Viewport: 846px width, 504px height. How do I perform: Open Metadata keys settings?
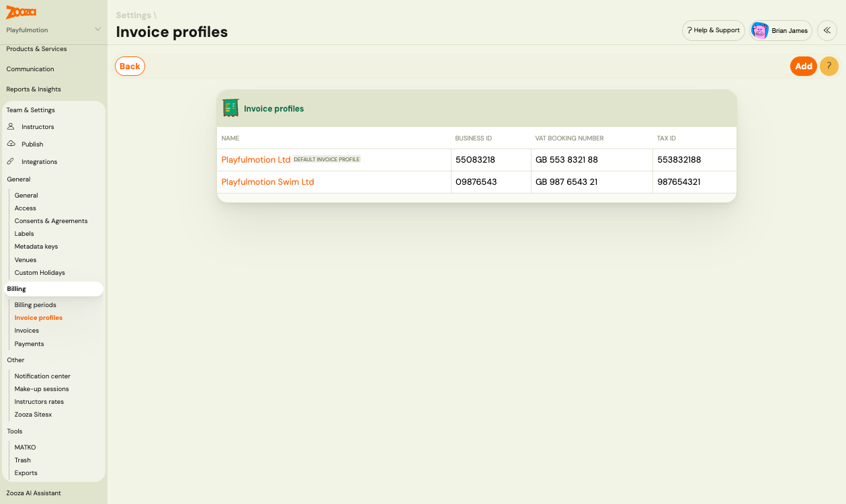[36, 247]
